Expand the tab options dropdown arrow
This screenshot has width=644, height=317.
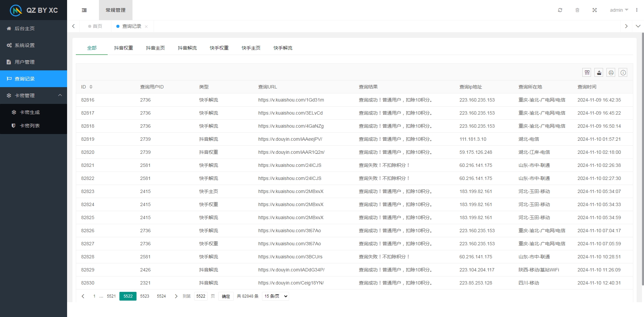click(638, 26)
